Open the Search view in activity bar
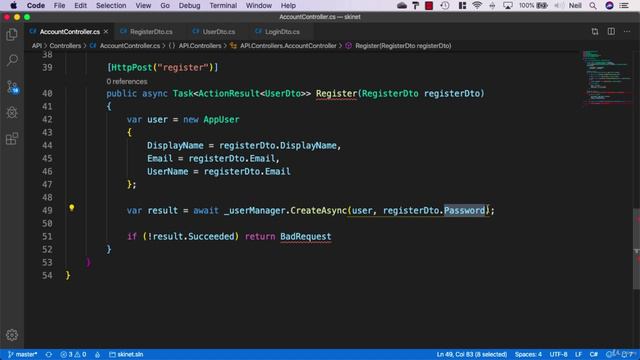 click(x=12, y=60)
